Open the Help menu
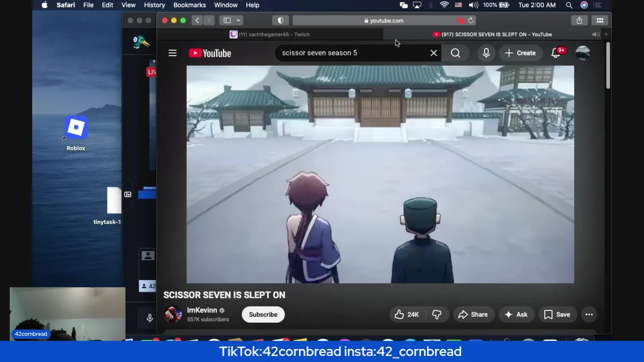 (x=252, y=5)
